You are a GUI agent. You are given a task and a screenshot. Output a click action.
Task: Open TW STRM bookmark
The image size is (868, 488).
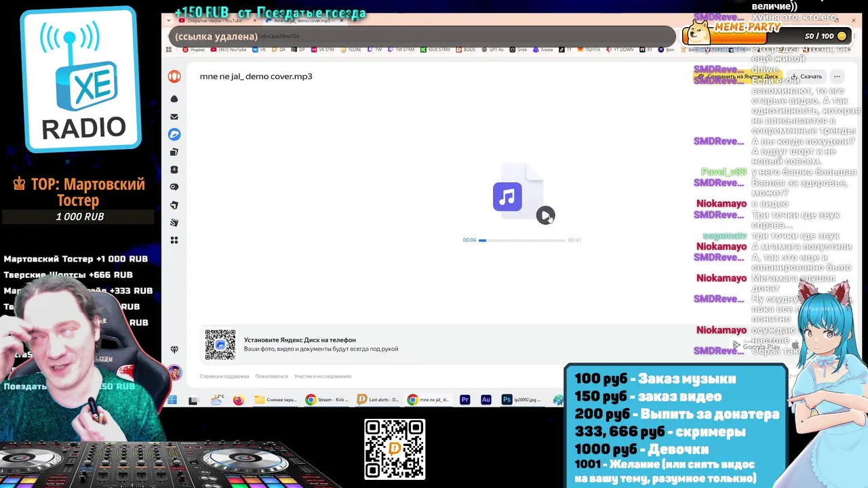(401, 49)
